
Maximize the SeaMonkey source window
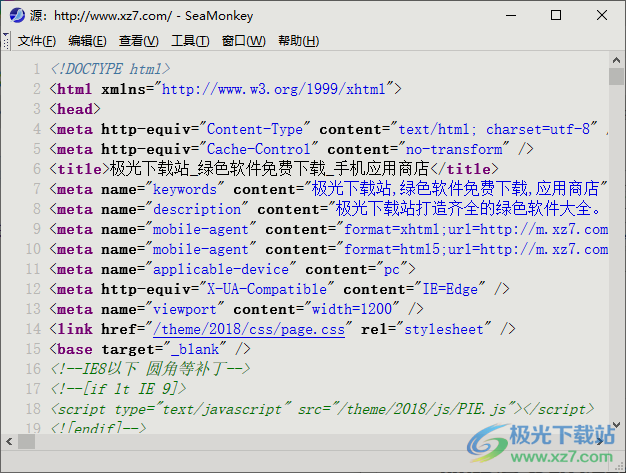point(556,16)
